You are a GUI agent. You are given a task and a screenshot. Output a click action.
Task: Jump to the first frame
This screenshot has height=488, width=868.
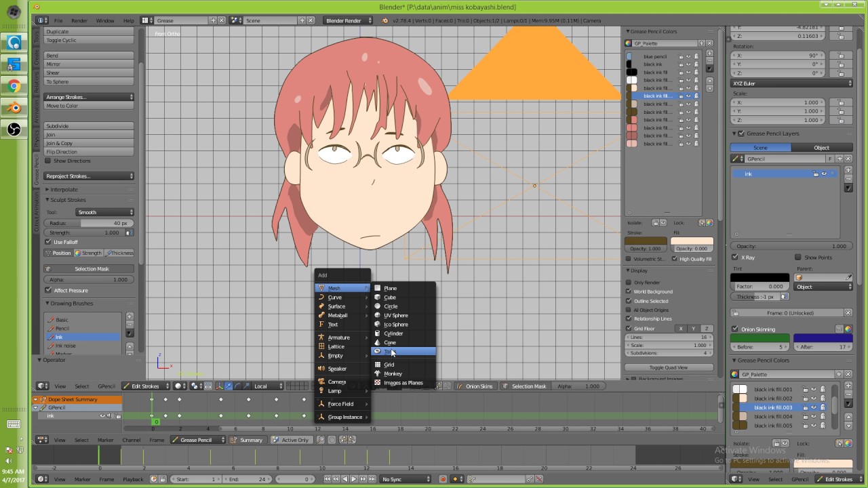pyautogui.click(x=328, y=479)
